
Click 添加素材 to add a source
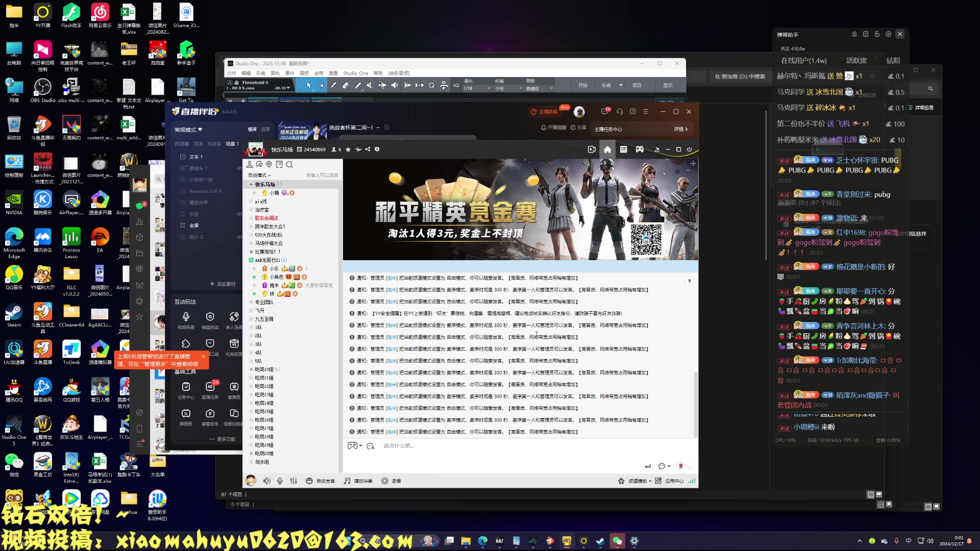(x=223, y=284)
